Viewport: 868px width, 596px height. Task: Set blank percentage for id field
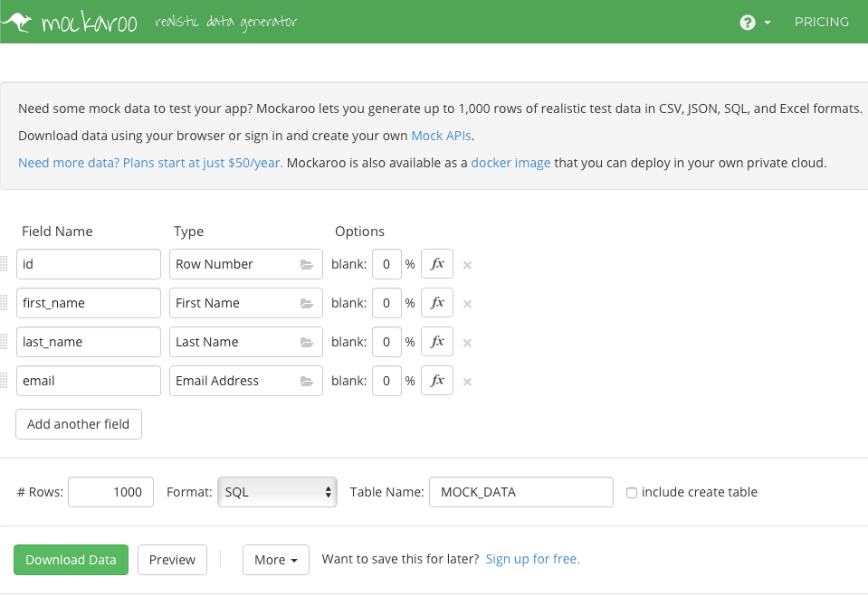click(x=386, y=264)
